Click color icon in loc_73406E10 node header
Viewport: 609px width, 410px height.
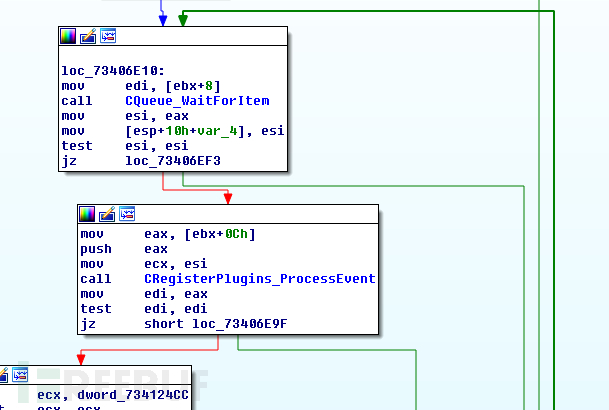68,36
